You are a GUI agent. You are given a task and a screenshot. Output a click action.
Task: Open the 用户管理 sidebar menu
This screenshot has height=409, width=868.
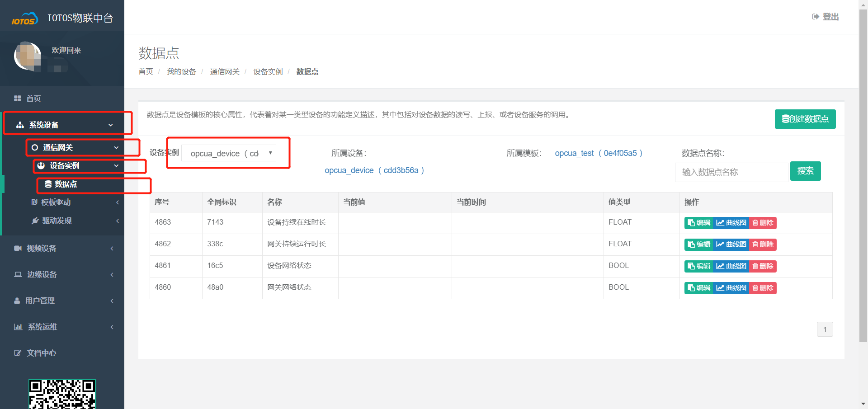pyautogui.click(x=40, y=301)
